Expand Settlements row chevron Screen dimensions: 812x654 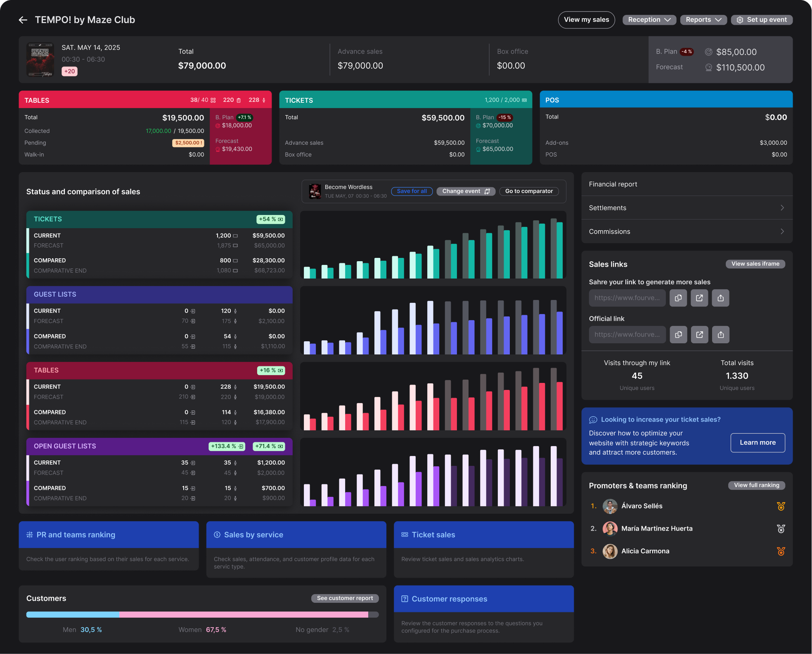point(782,208)
